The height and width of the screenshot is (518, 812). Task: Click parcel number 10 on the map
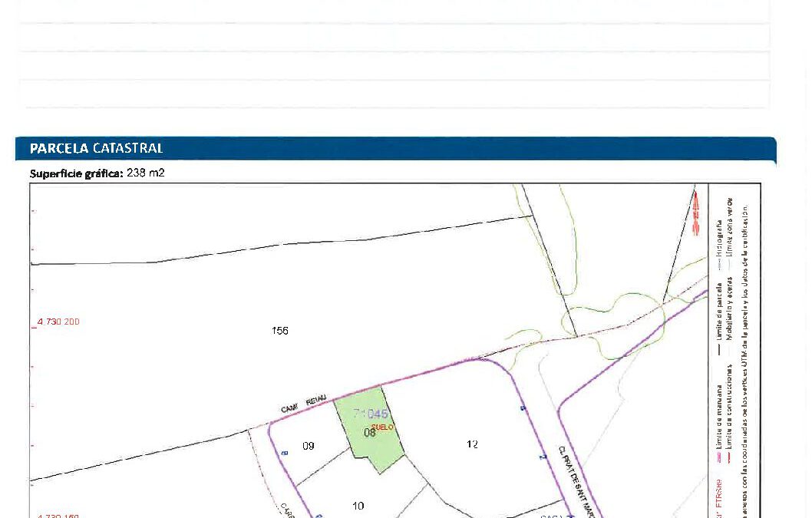click(358, 506)
